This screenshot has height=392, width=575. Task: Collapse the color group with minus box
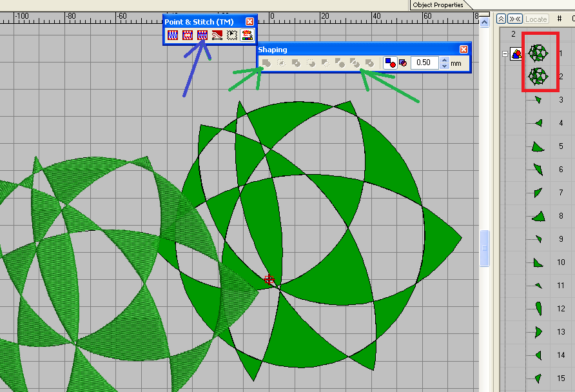505,54
